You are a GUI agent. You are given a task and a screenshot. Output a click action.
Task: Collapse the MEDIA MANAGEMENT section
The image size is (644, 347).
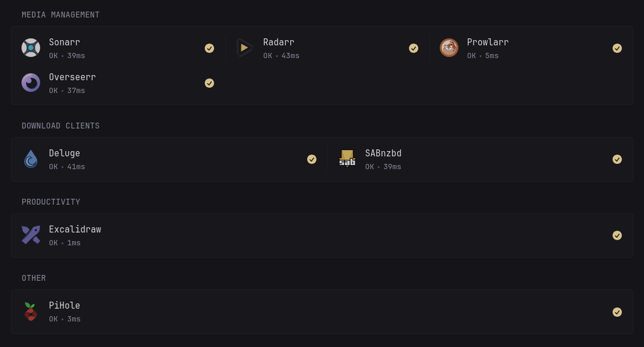tap(61, 15)
